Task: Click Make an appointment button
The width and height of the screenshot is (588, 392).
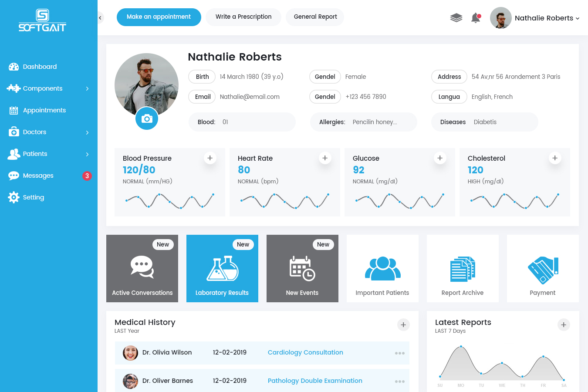Action: tap(159, 17)
